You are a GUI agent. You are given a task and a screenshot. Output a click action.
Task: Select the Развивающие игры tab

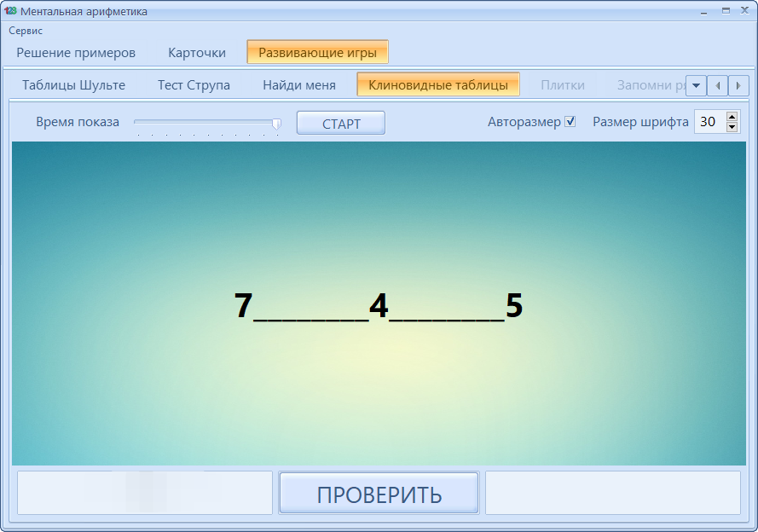tap(317, 52)
